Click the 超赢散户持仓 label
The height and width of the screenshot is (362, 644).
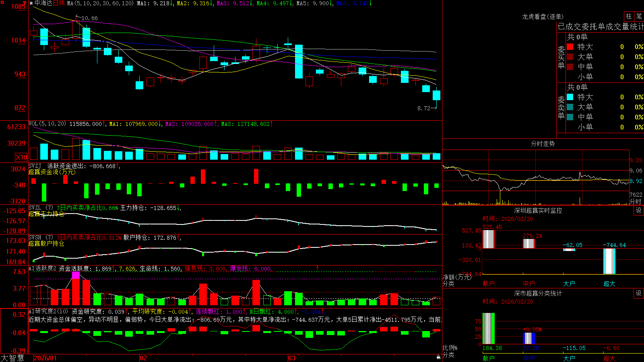[46, 244]
